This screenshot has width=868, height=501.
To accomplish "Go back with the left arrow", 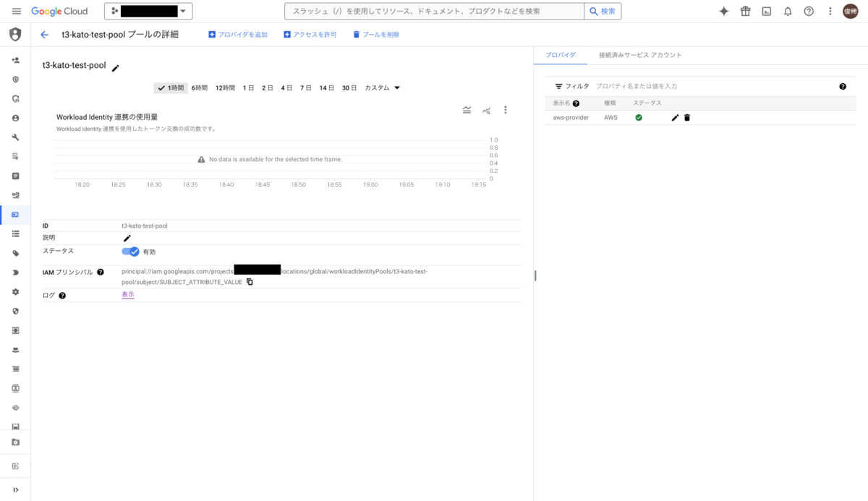I will click(45, 35).
